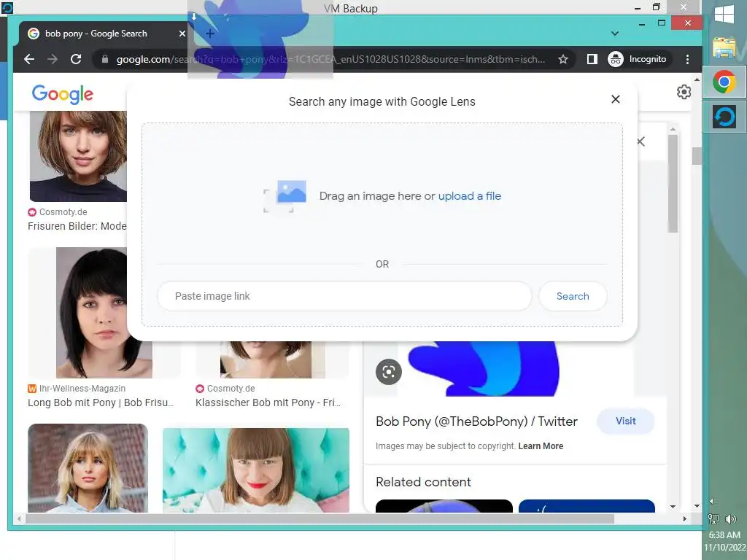Open Klassischer Bob mit Pony result title
Viewport: 747px width, 560px height.
[268, 402]
